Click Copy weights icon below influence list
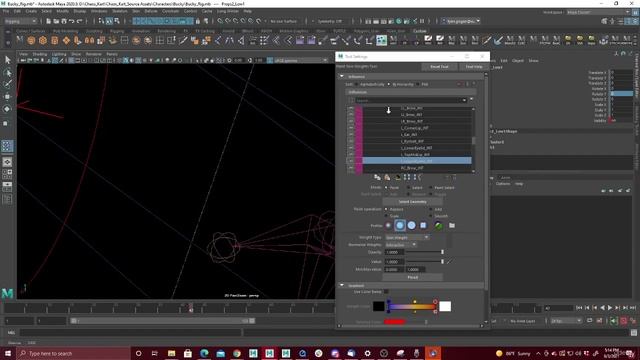640x360 pixels. (377, 177)
